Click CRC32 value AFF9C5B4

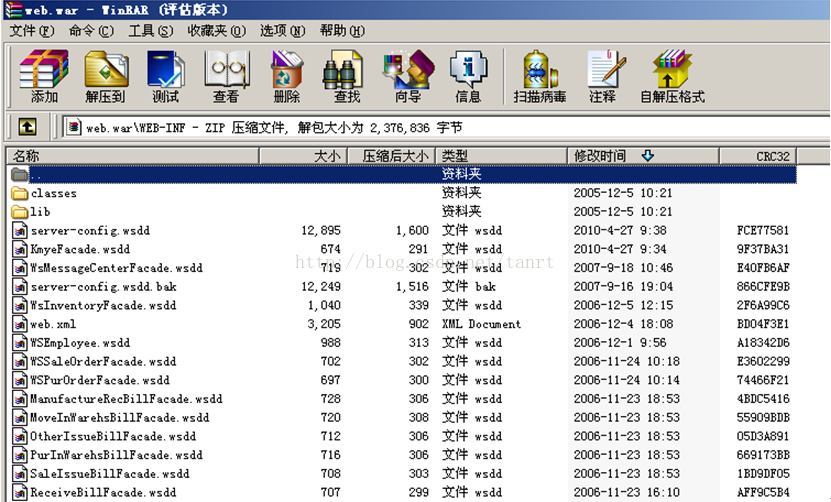[763, 492]
